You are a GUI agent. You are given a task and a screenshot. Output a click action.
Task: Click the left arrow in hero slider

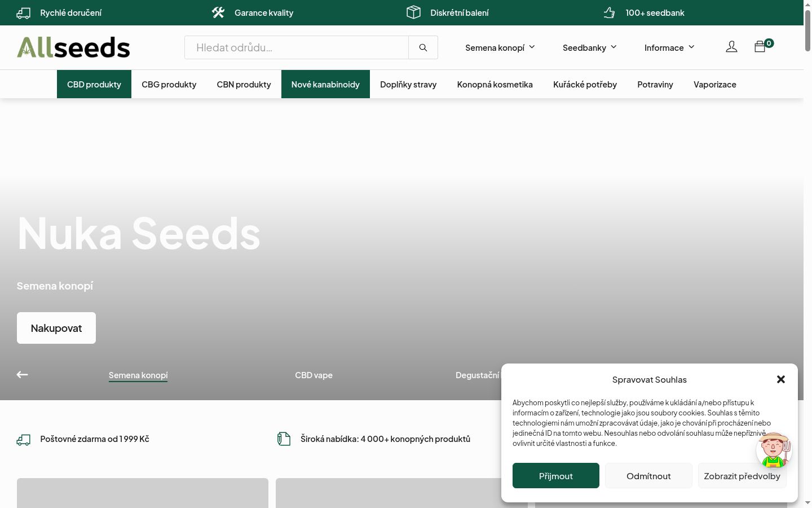pos(23,375)
